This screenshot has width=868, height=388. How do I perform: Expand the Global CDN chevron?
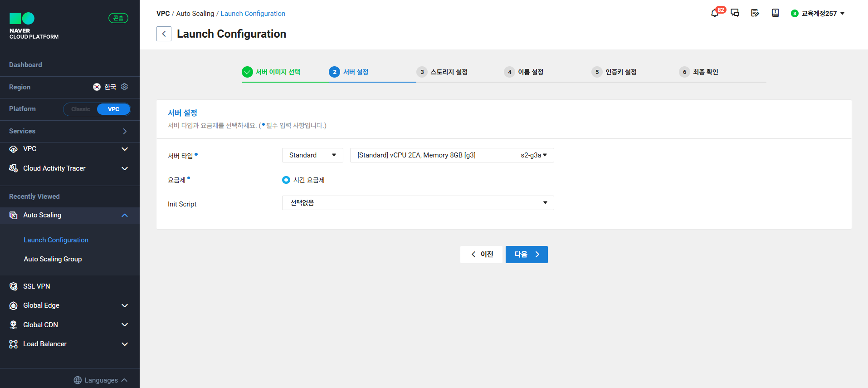pos(125,325)
